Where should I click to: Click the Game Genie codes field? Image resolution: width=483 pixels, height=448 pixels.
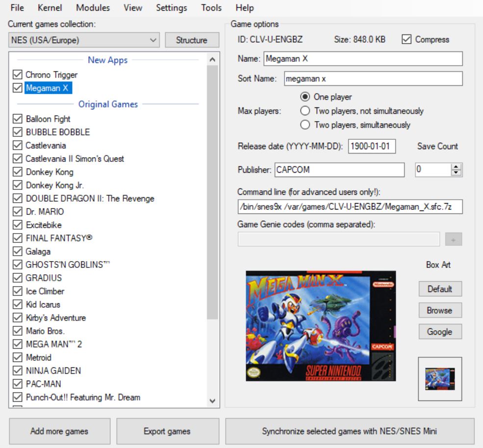click(x=338, y=239)
